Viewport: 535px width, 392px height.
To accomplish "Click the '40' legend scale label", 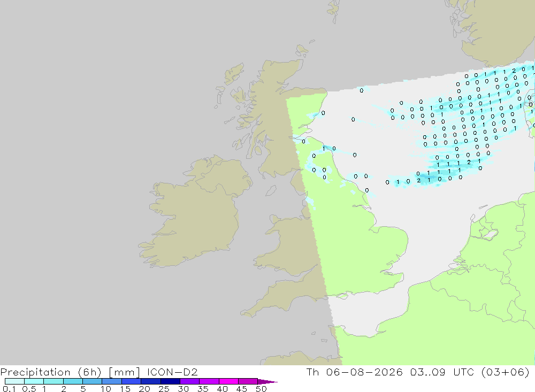I will (223, 389).
